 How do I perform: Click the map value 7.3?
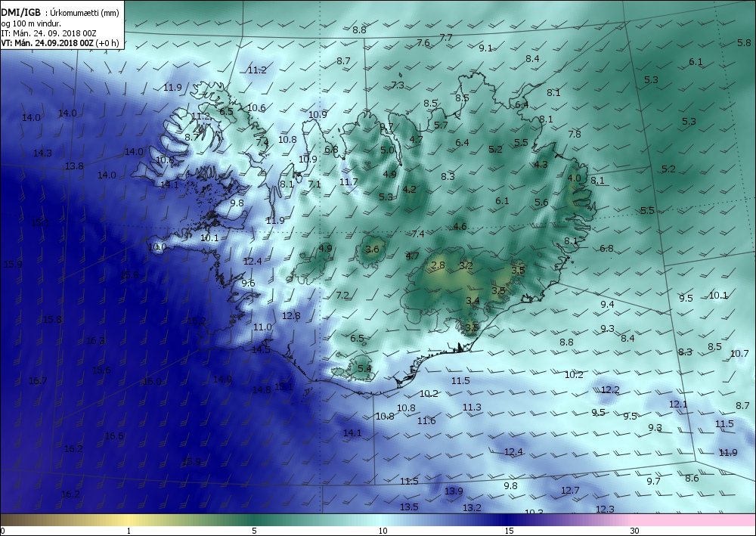398,85
